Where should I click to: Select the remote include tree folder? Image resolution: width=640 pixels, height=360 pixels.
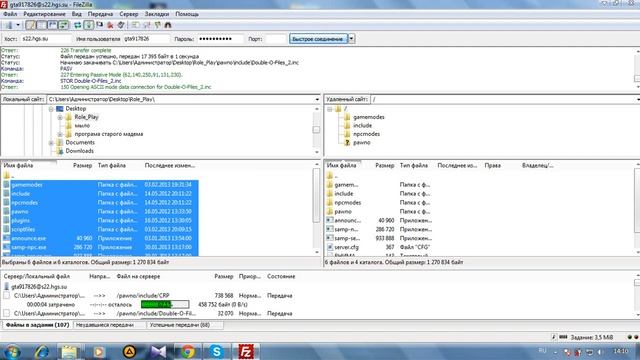click(x=362, y=126)
